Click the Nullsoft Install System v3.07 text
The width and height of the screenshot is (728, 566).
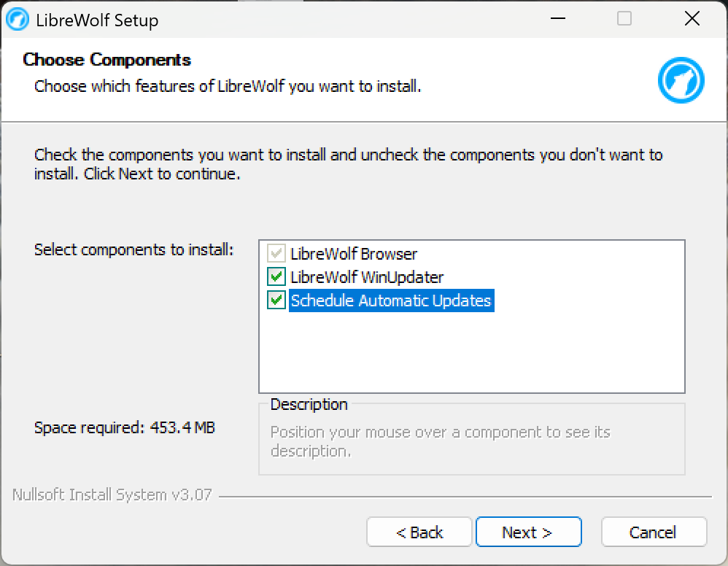[112, 495]
